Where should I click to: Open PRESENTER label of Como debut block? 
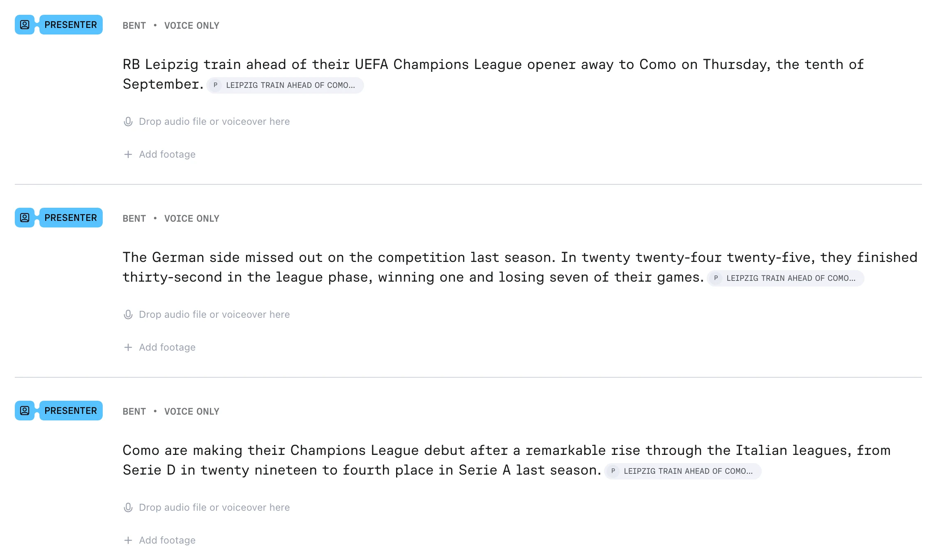71,411
